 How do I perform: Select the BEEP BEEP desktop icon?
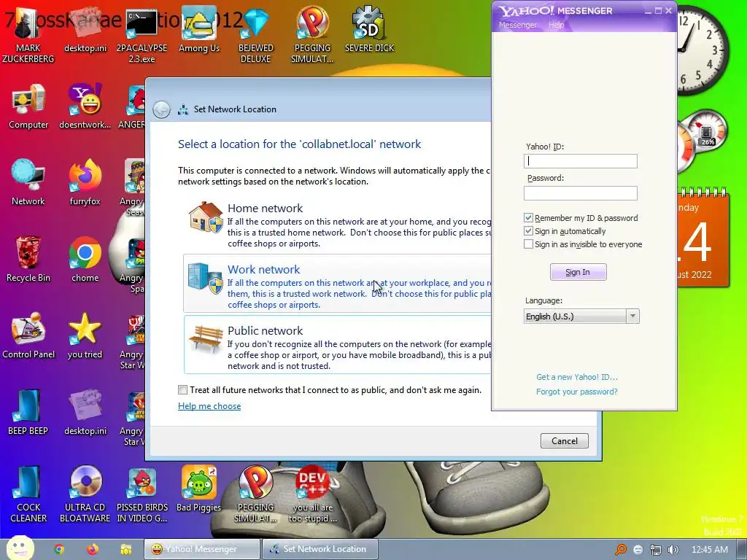click(28, 413)
